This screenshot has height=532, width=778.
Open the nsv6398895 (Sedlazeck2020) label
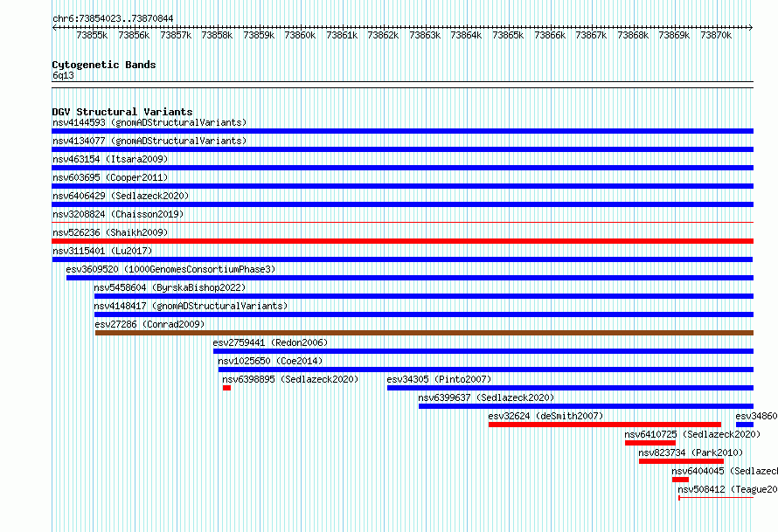(290, 379)
